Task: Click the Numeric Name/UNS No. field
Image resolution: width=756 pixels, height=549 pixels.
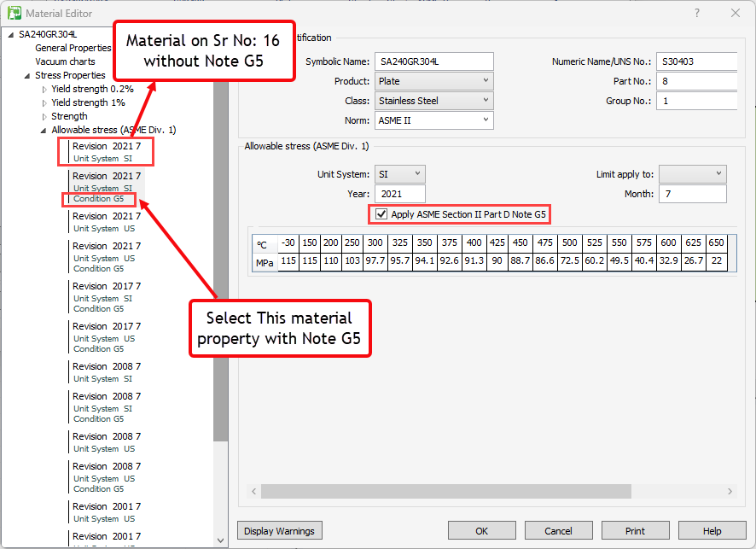Action: [696, 61]
